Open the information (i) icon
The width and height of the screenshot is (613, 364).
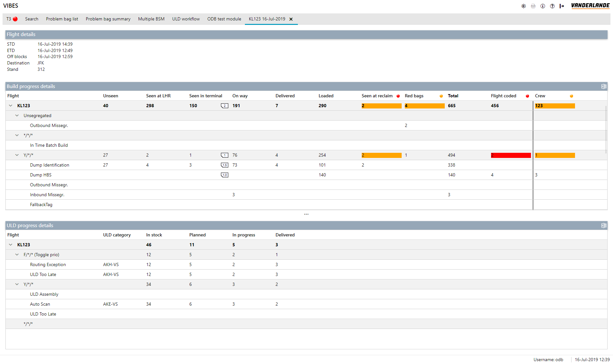click(x=543, y=6)
